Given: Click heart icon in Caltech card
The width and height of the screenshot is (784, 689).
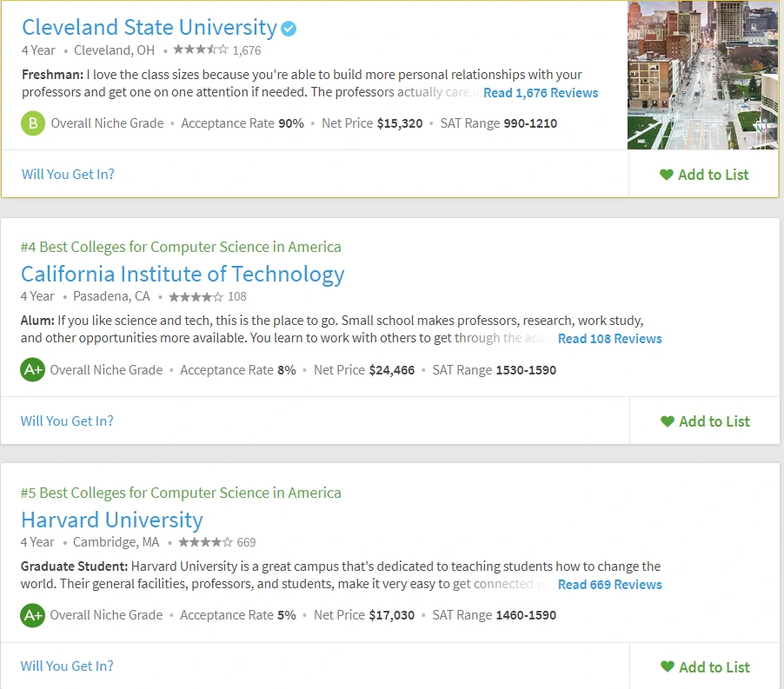Looking at the screenshot, I should coord(667,421).
